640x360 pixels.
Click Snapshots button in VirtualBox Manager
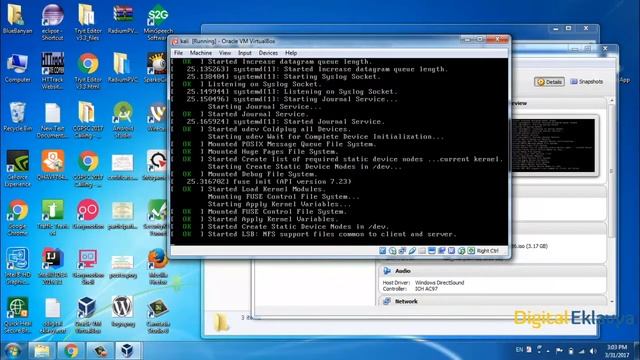point(587,82)
